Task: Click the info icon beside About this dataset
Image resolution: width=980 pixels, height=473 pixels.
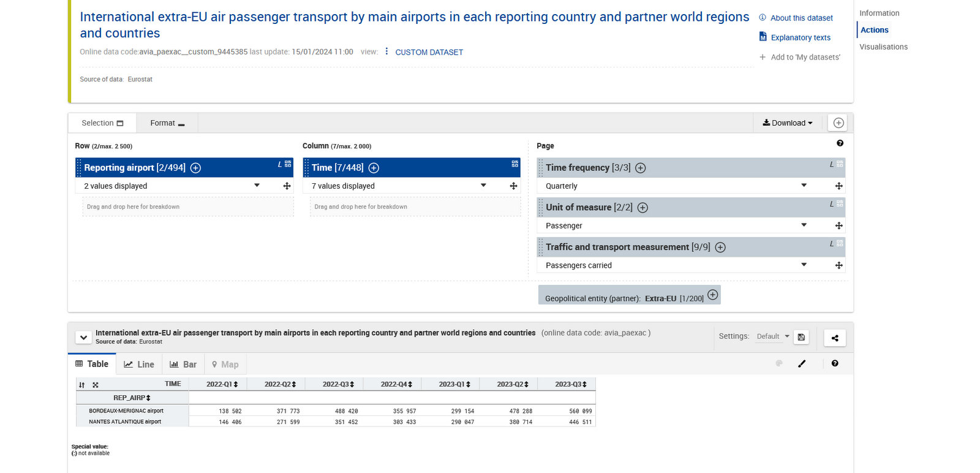Action: 763,18
